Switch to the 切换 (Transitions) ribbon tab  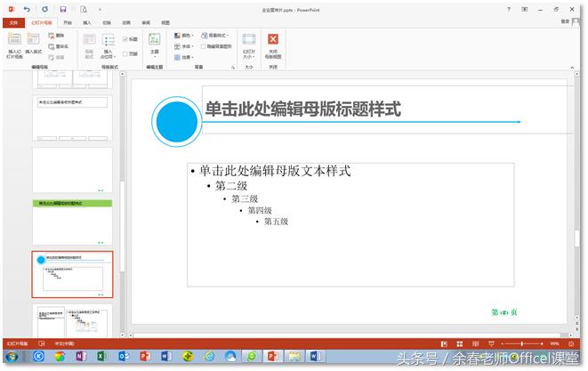(x=107, y=23)
